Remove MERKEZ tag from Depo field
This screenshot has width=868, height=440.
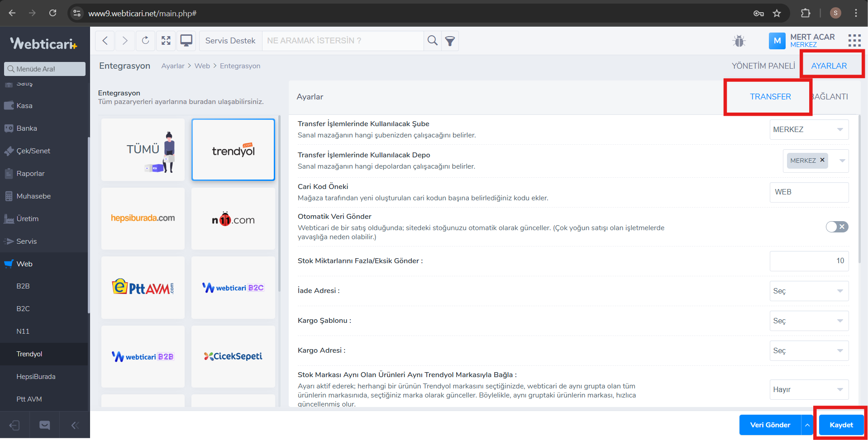point(822,160)
